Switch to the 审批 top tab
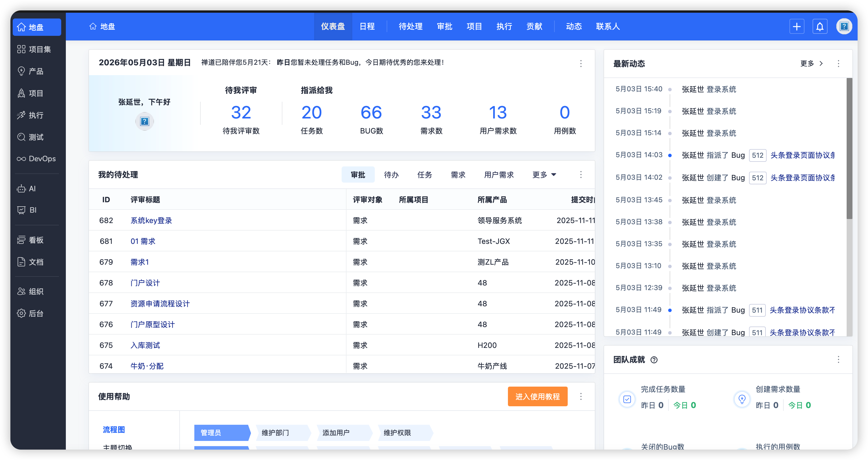Screen dimensions: 868x460 [444, 26]
